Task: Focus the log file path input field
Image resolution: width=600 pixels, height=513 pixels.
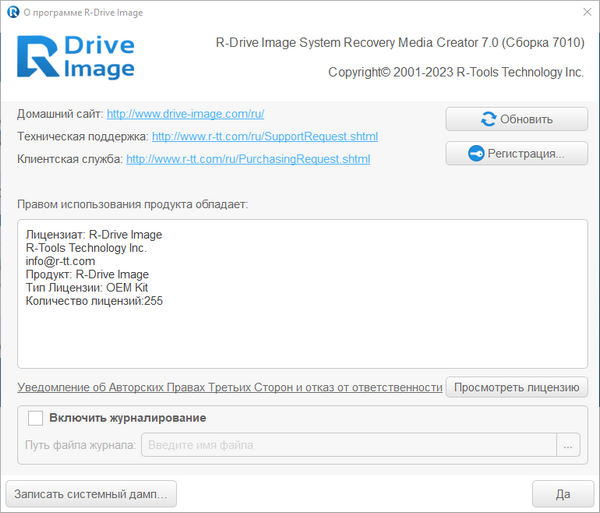Action: (x=348, y=445)
